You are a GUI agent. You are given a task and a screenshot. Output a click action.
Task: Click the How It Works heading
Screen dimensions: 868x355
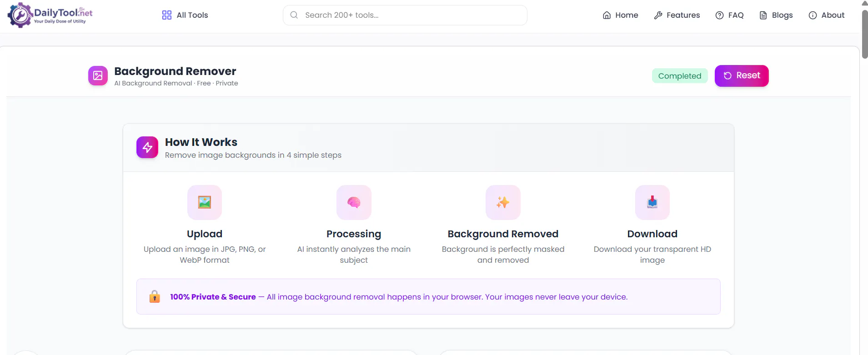point(201,142)
